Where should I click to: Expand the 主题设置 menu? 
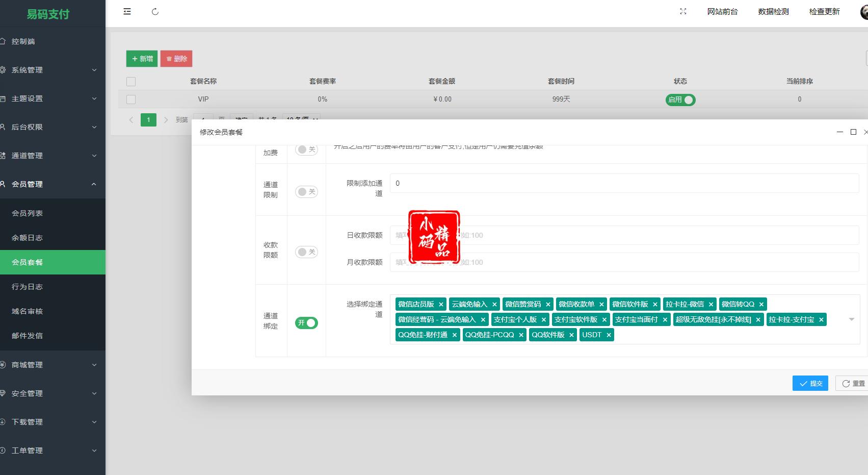tap(52, 98)
